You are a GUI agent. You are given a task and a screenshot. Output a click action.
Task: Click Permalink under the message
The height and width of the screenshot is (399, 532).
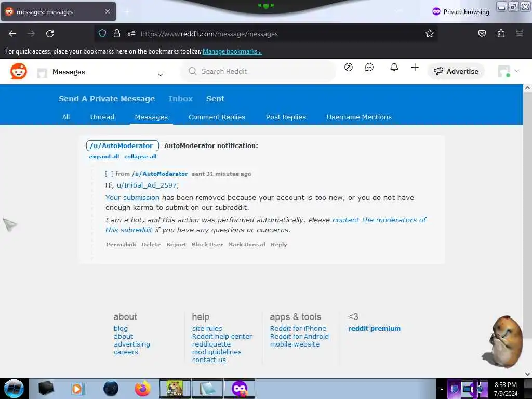(x=121, y=244)
